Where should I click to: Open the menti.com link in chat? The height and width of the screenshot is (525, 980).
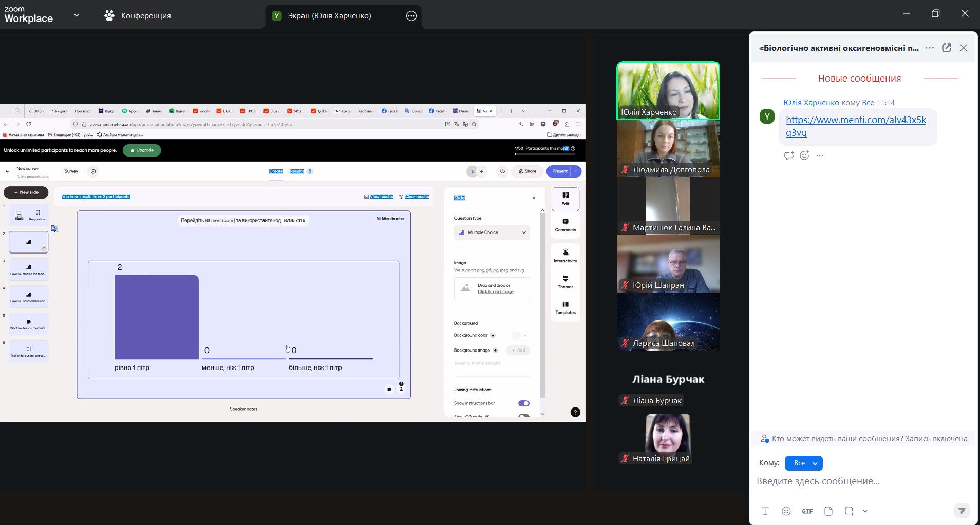[x=856, y=126]
